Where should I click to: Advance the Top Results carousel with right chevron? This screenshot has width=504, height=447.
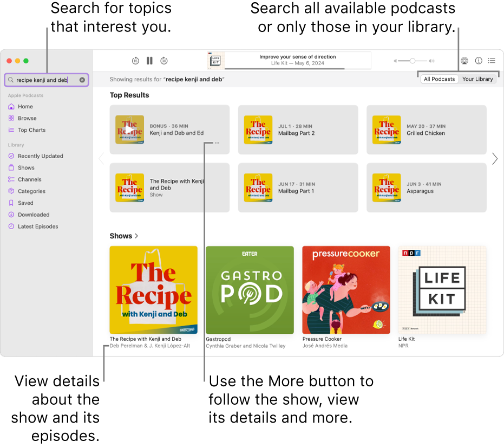494,159
